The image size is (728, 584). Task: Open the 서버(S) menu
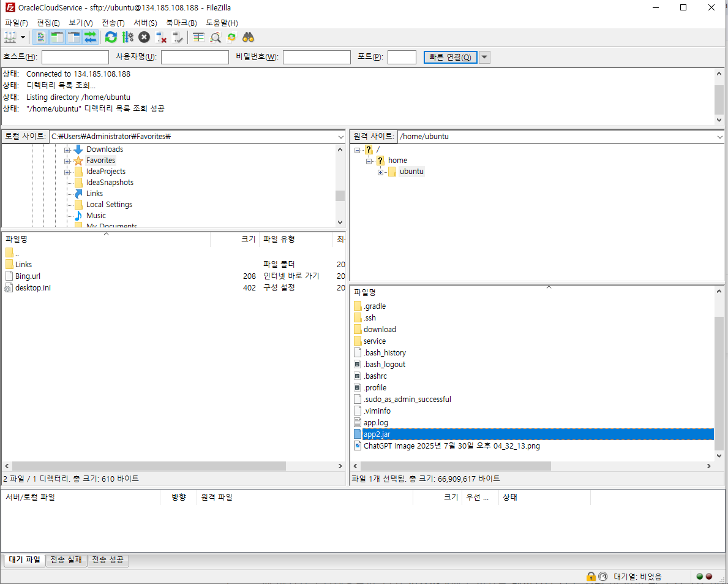coord(145,23)
